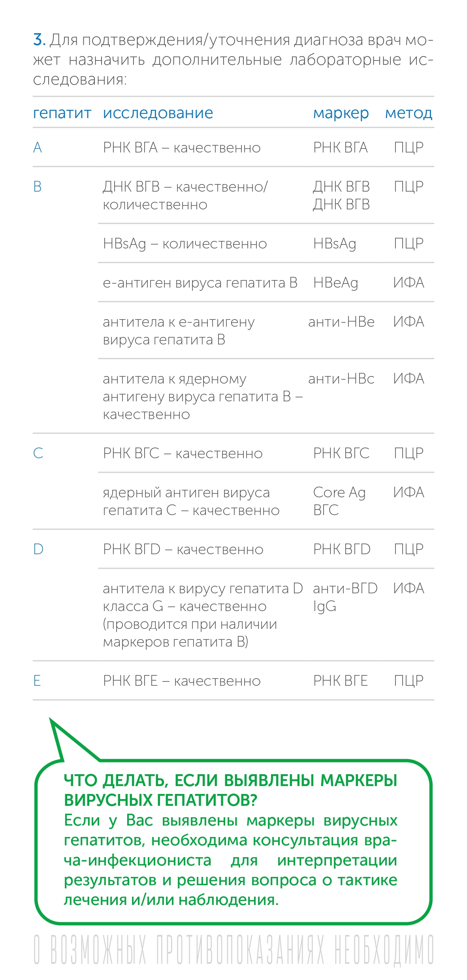467x980 pixels.
Task: Click hepatitis row label 'B'
Action: point(38,186)
